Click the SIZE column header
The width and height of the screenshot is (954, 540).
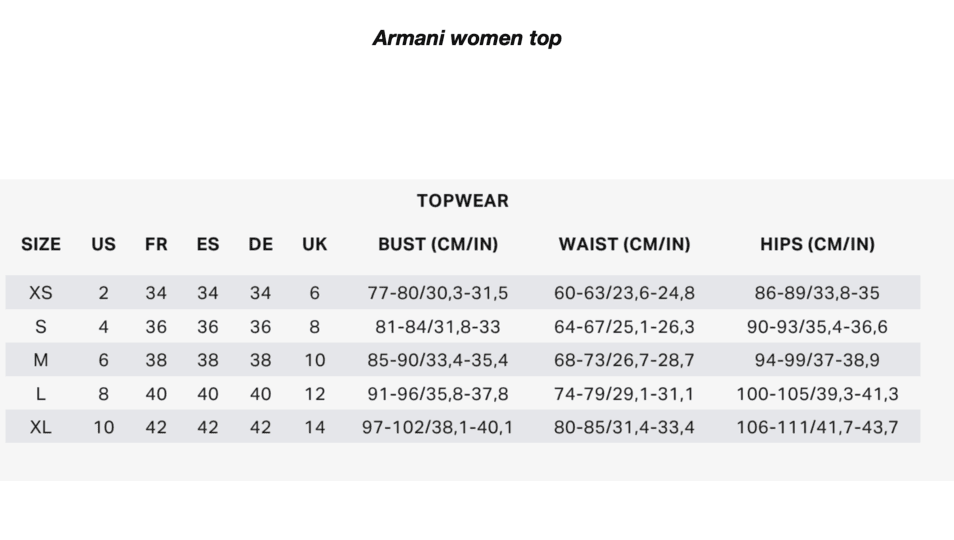coord(41,244)
